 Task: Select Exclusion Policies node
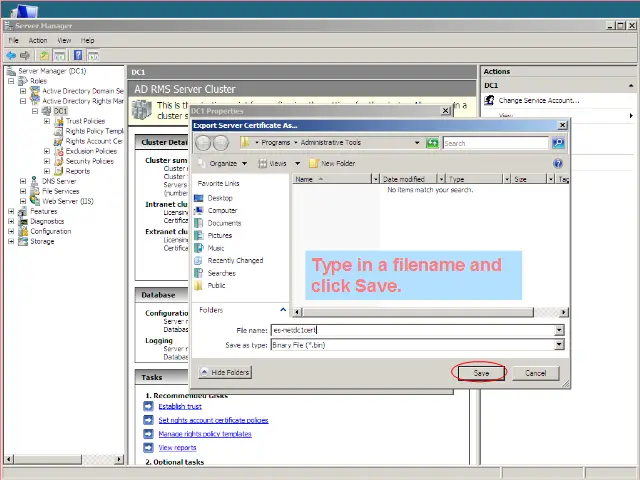coord(91,151)
